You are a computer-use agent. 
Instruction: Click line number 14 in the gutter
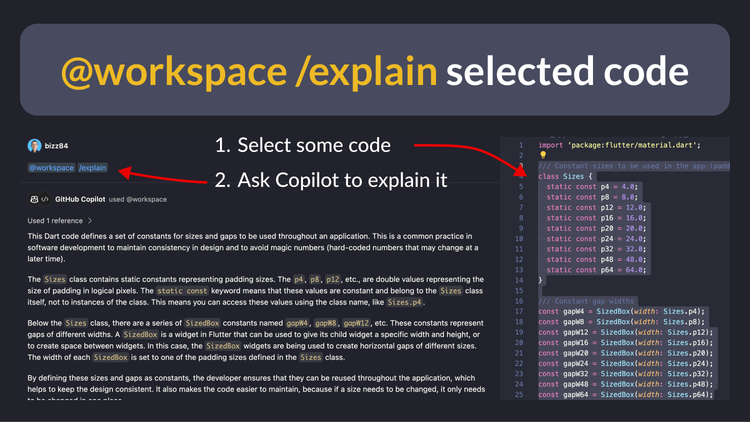[519, 280]
